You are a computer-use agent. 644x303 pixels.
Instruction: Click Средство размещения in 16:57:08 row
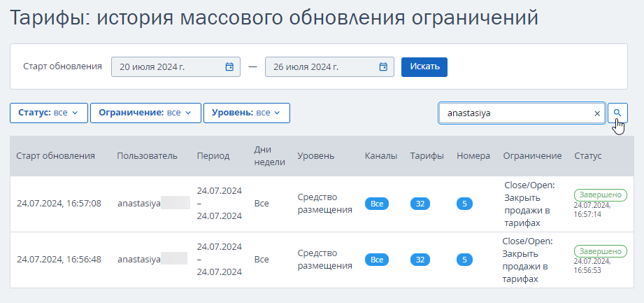click(325, 204)
